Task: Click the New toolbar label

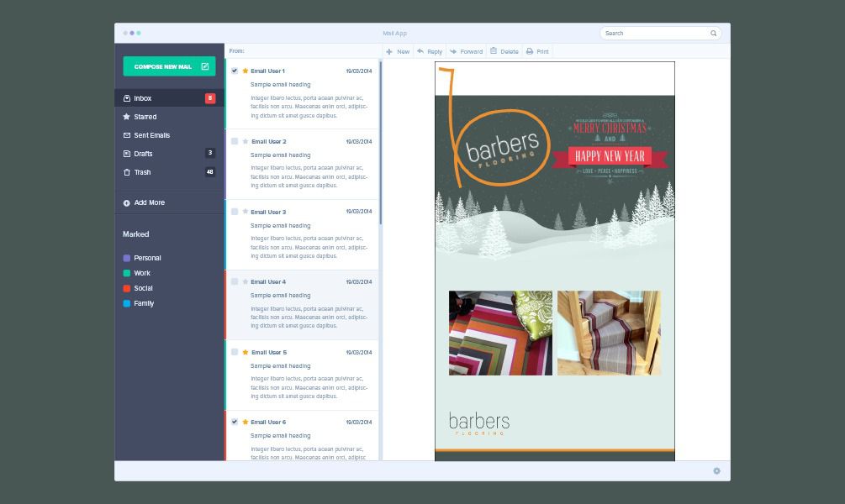Action: pos(403,52)
